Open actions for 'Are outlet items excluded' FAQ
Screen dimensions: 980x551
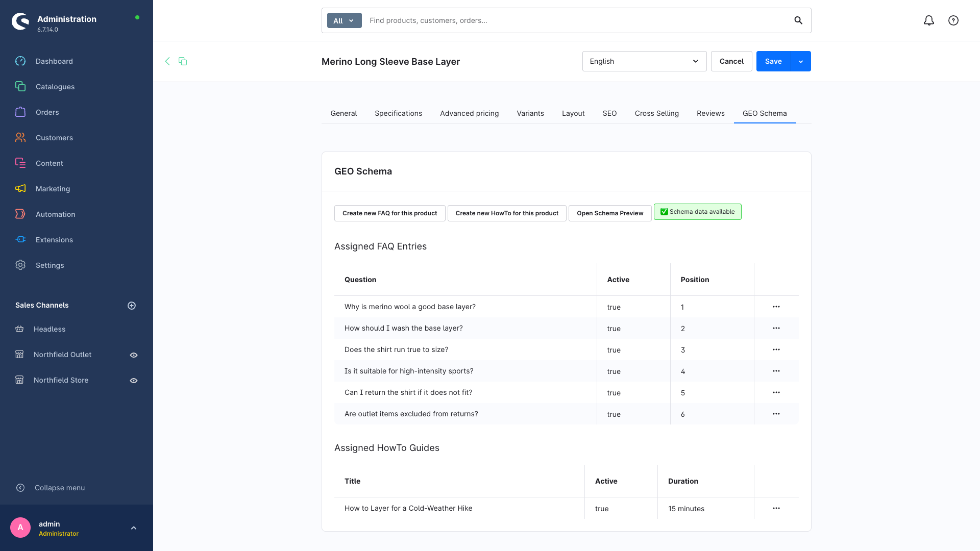pos(776,414)
